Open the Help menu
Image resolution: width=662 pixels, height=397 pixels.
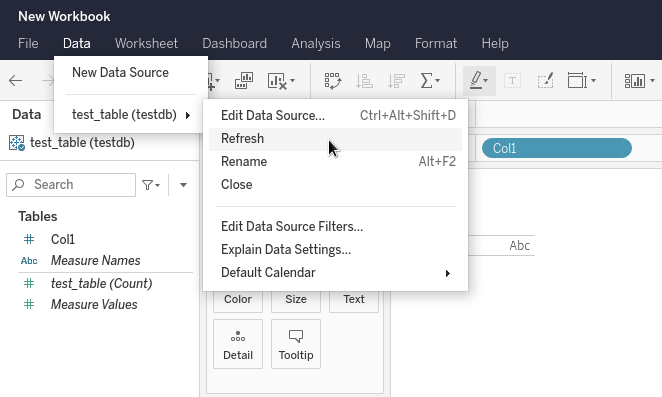pyautogui.click(x=495, y=44)
